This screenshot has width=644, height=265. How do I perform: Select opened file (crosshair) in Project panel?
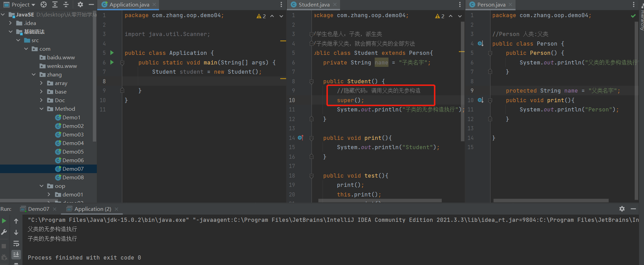(x=44, y=4)
